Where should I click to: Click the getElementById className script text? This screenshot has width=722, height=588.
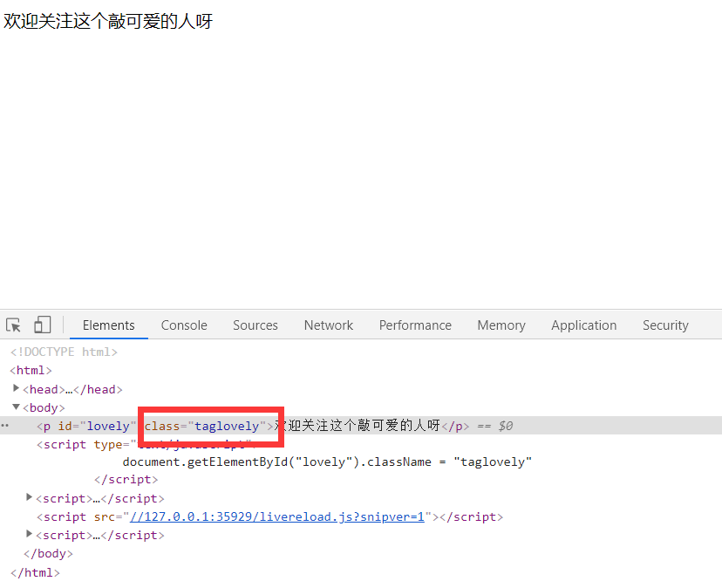point(327,462)
